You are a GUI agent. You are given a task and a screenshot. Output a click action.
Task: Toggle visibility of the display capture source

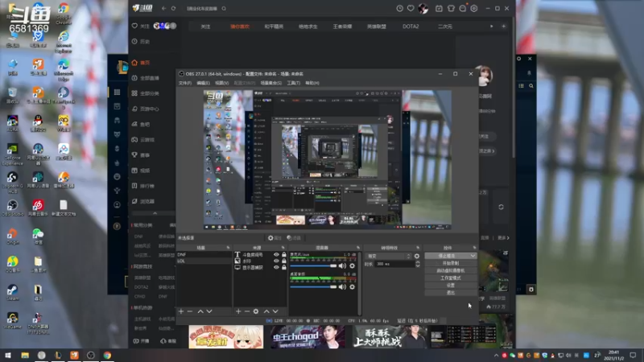[276, 267]
